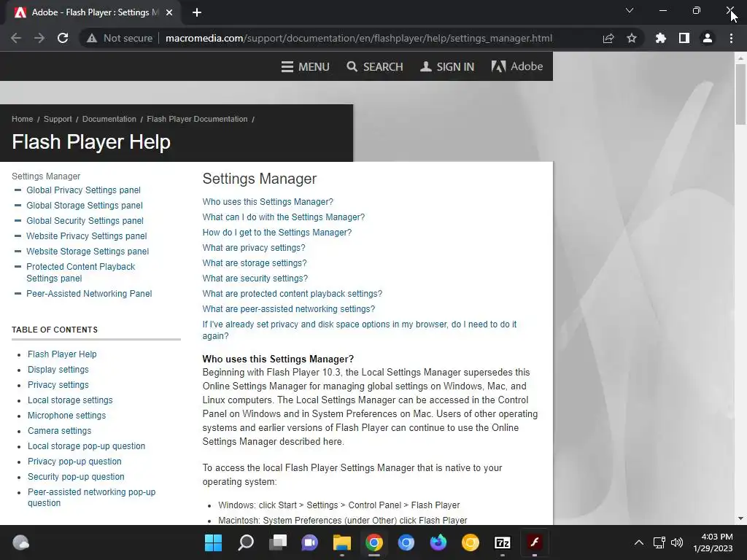747x560 pixels.
Task: Share this page via share icon
Action: 608,38
